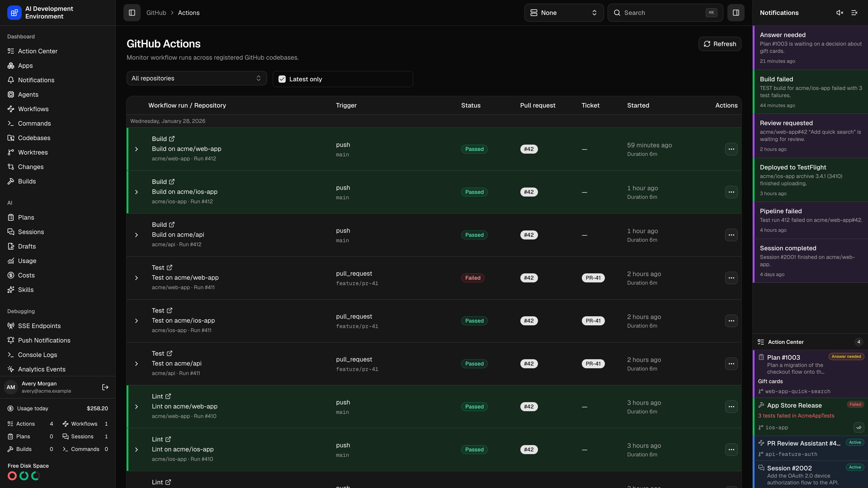868x488 pixels.
Task: Expand the Test on acme/web-app row
Action: (137, 278)
